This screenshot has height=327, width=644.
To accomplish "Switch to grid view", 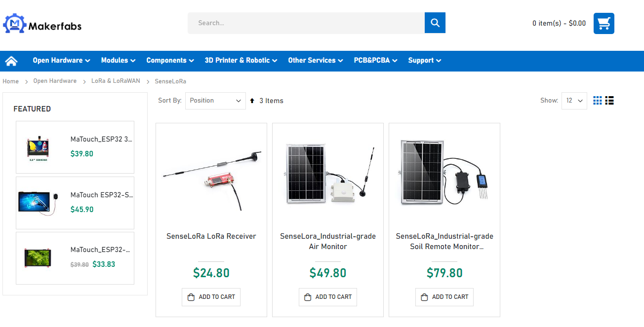I will [x=598, y=101].
